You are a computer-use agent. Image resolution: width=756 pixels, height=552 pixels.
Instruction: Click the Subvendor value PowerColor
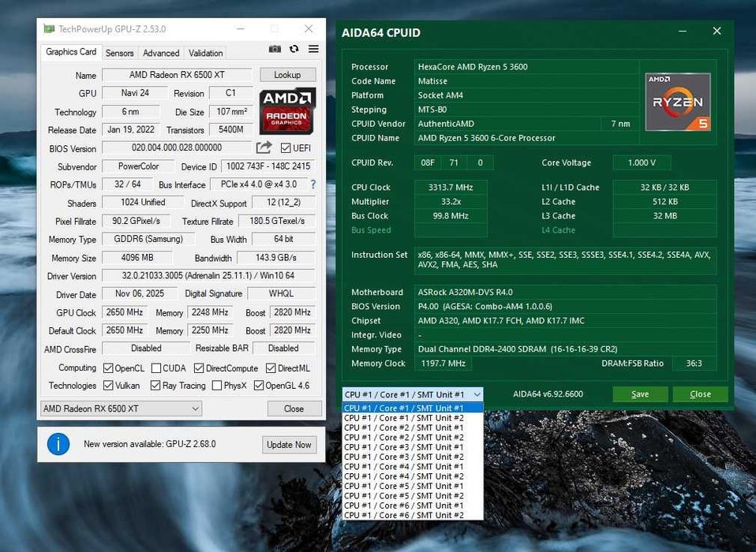(x=138, y=166)
